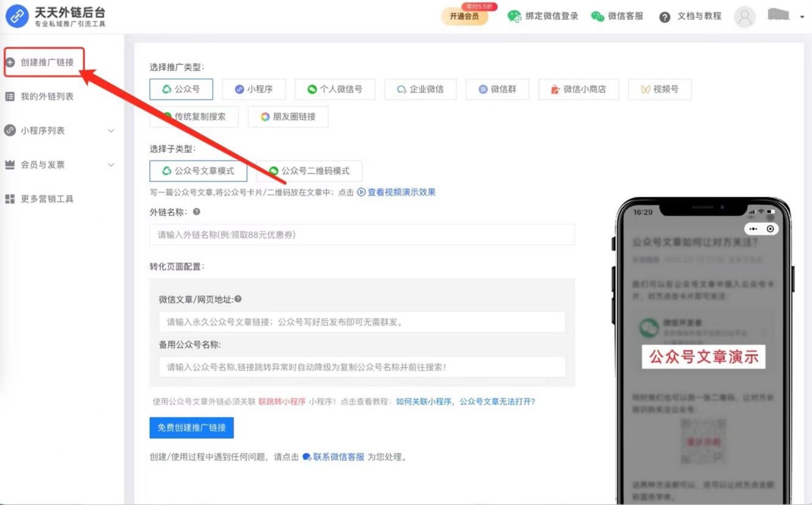Choose 个人微信号 promotion type

(335, 89)
